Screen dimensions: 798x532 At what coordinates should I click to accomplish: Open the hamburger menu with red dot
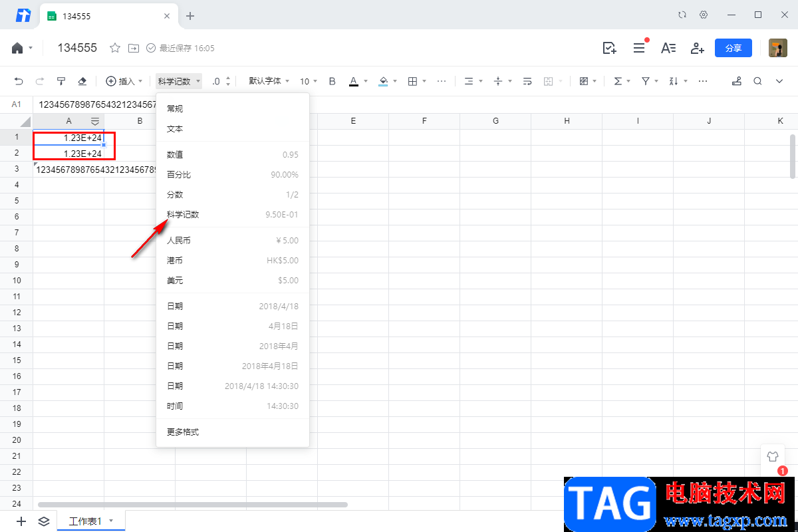pos(639,48)
